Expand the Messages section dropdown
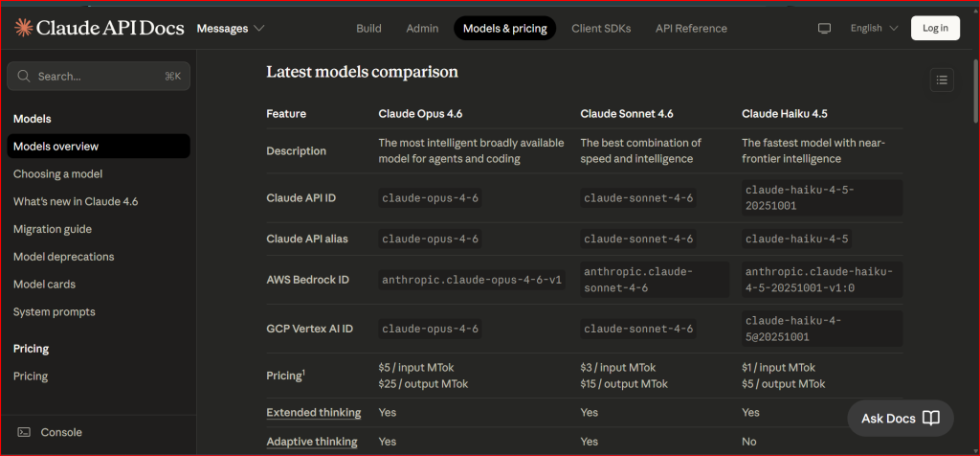This screenshot has height=456, width=980. coord(230,29)
